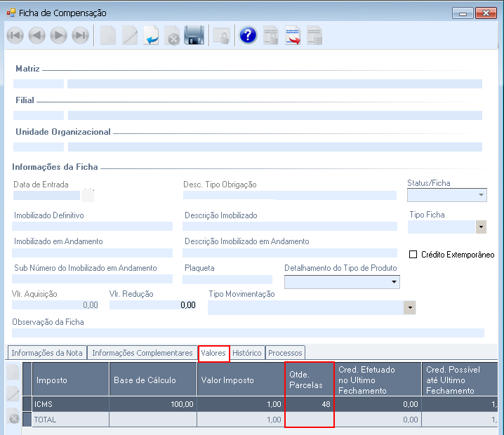504x435 pixels.
Task: Go to the next record
Action: 58,36
